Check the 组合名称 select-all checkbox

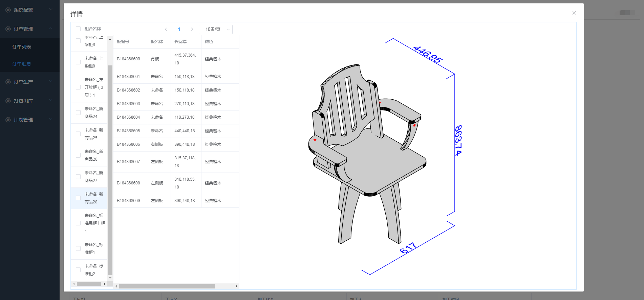[78, 29]
